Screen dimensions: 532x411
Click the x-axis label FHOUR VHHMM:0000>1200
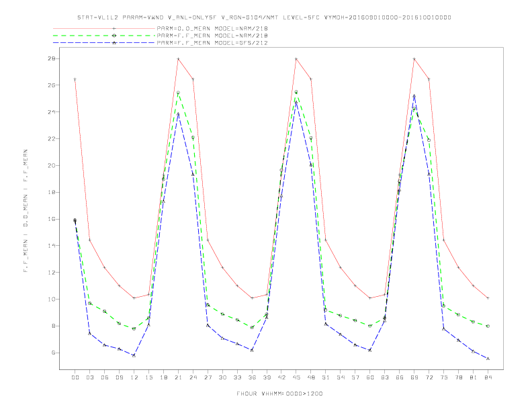279,394
